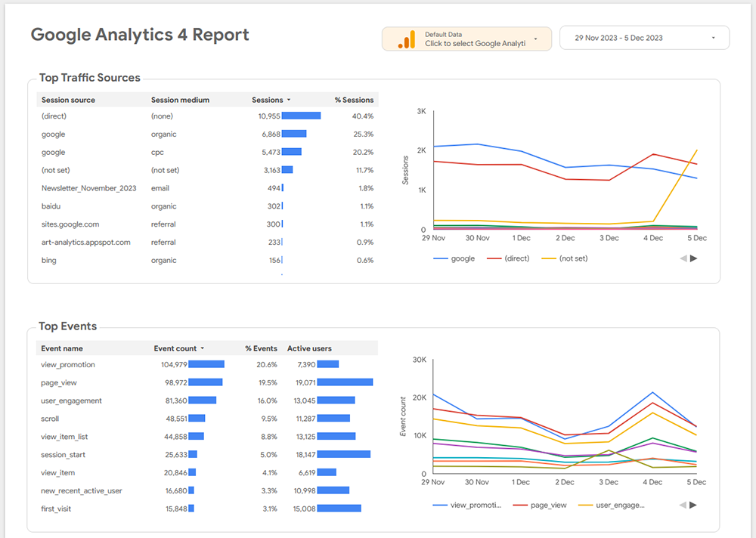Click the yellow (not set) legend swatch
This screenshot has width=756, height=538.
click(x=547, y=258)
